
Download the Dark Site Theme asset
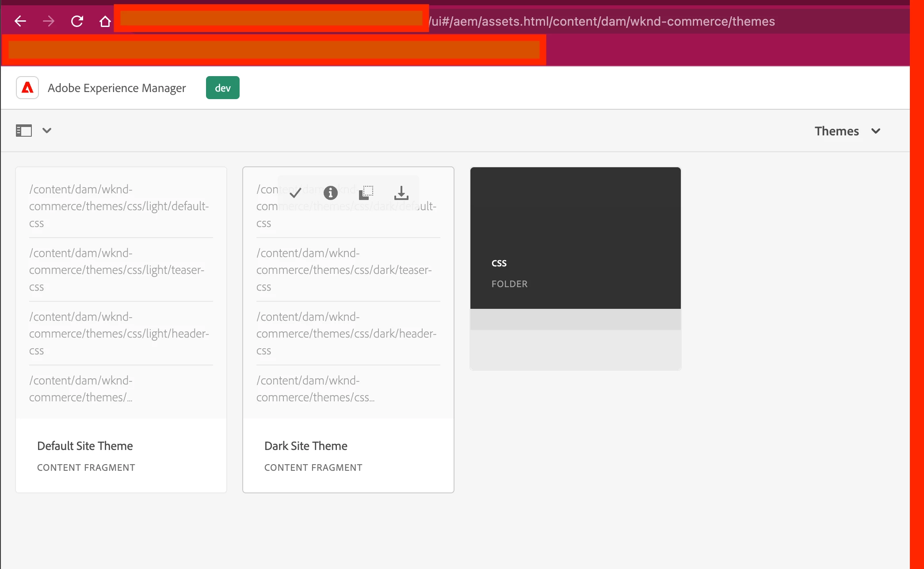401,192
